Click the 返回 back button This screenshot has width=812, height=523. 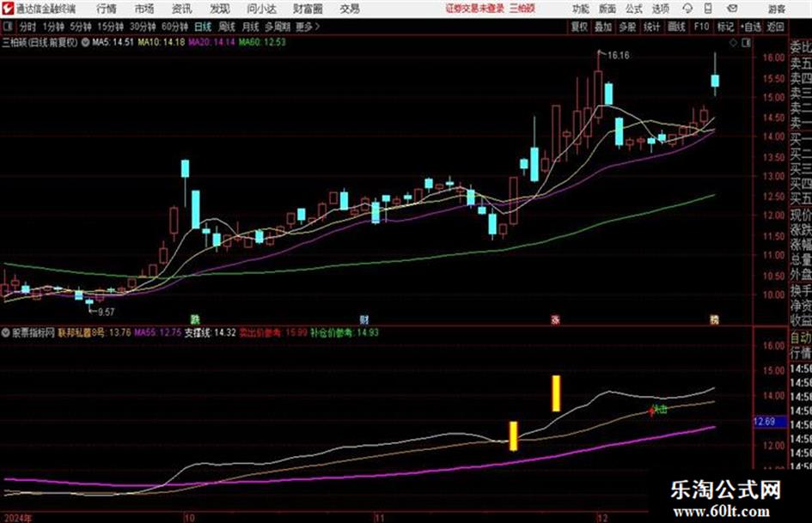(775, 27)
